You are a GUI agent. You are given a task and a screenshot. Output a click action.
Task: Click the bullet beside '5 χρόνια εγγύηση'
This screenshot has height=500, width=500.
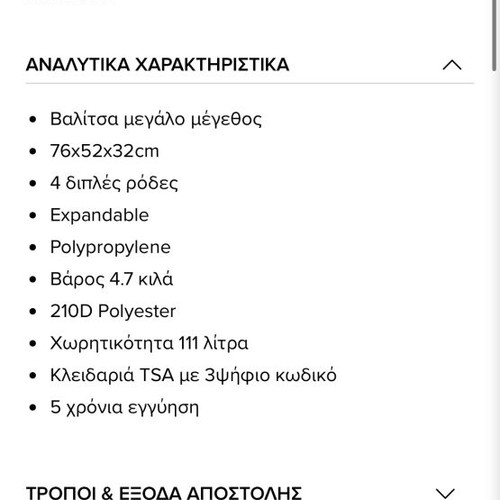pyautogui.click(x=33, y=407)
